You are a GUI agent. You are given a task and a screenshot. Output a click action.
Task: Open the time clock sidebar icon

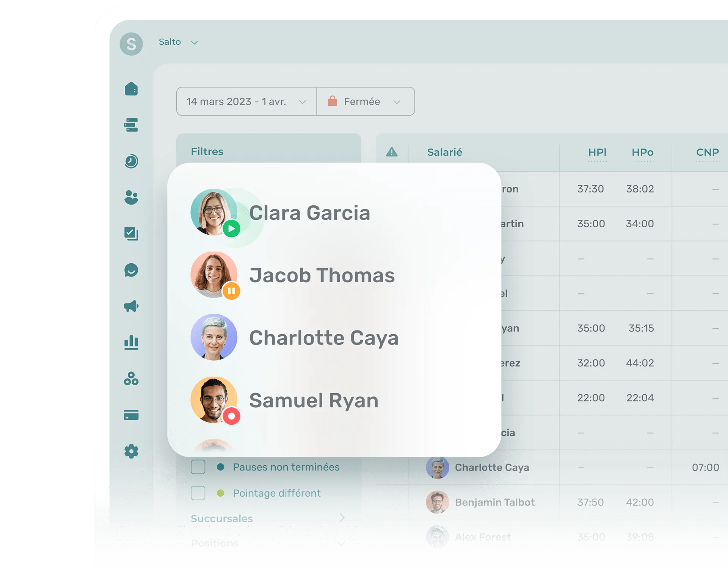click(131, 161)
